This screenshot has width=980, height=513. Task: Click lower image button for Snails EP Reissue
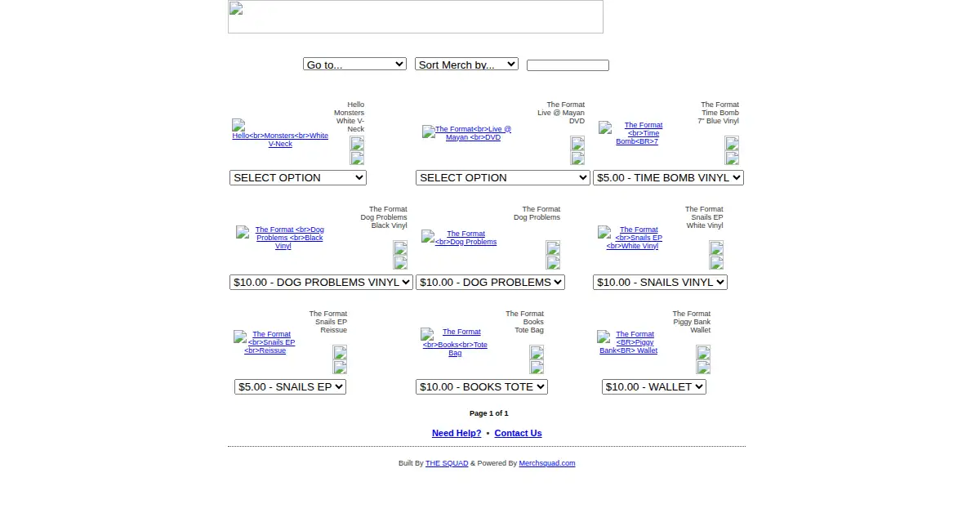point(340,367)
